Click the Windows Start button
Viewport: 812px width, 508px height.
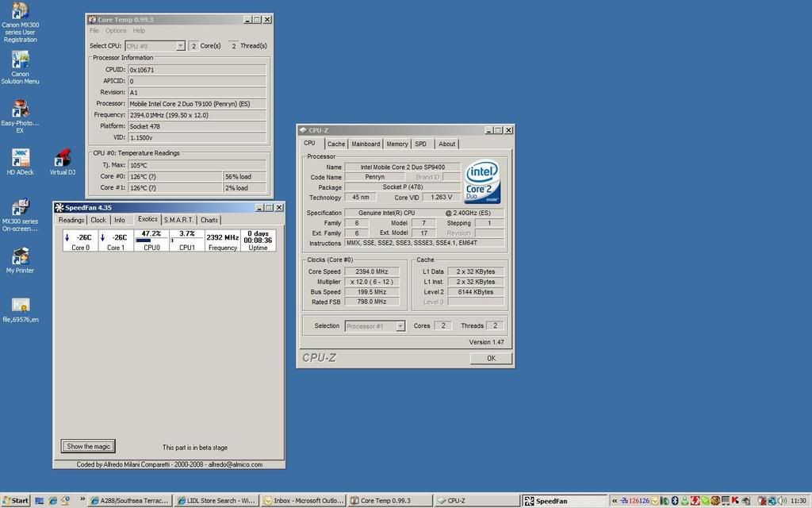click(x=16, y=501)
